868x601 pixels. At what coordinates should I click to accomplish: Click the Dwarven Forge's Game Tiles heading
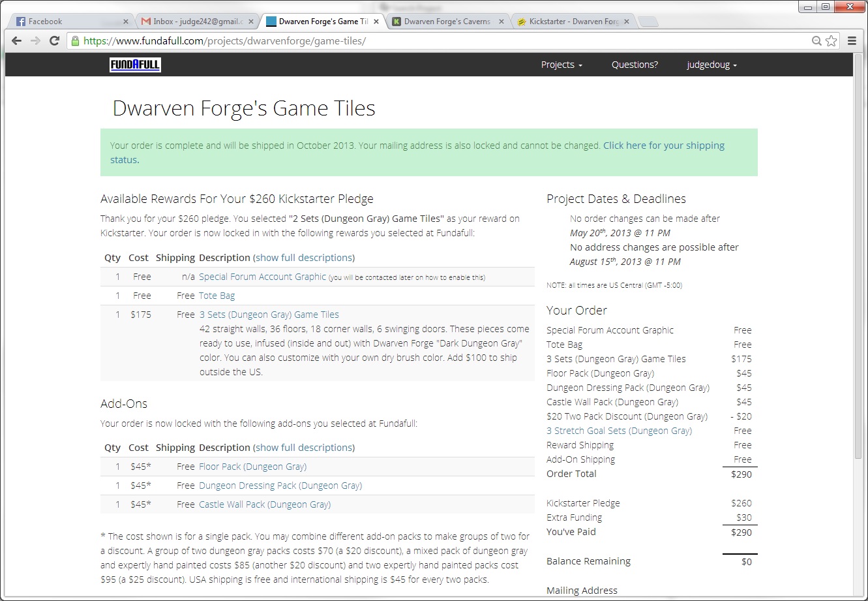coord(244,108)
